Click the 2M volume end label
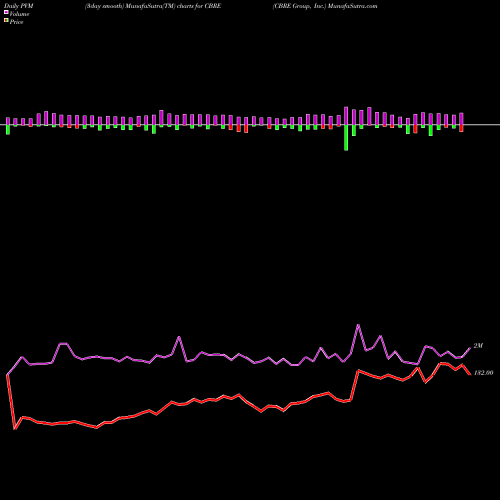This screenshot has height=500, width=500. tap(478, 346)
